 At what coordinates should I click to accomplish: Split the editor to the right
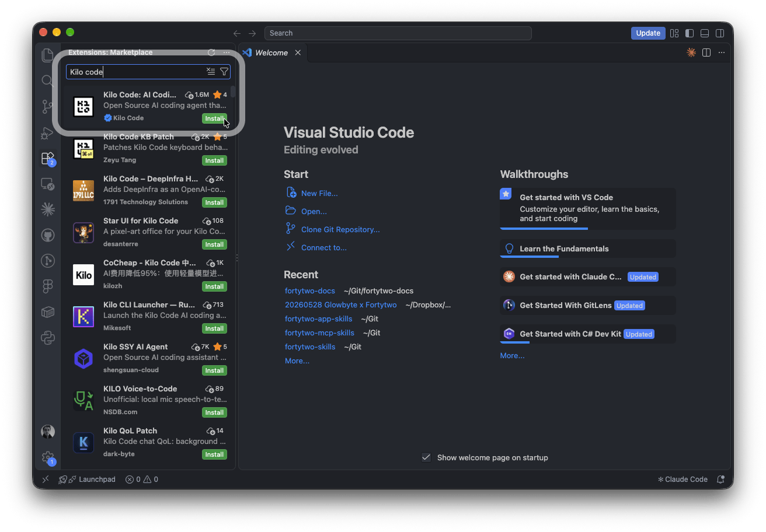tap(706, 52)
